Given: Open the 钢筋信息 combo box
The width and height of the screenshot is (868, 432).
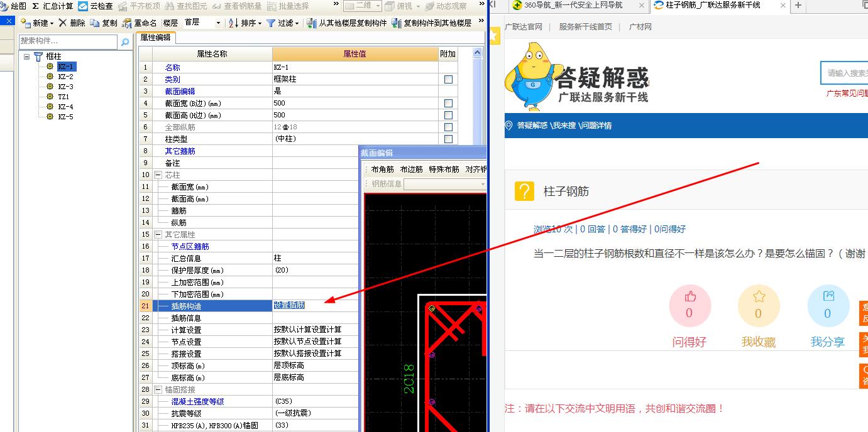Looking at the screenshot, I should [x=445, y=184].
